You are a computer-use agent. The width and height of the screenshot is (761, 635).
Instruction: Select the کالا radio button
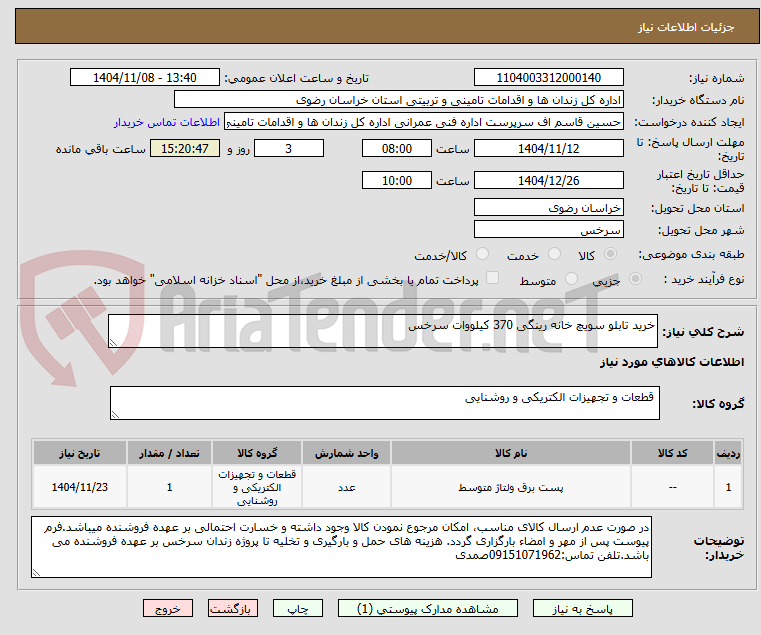point(611,254)
